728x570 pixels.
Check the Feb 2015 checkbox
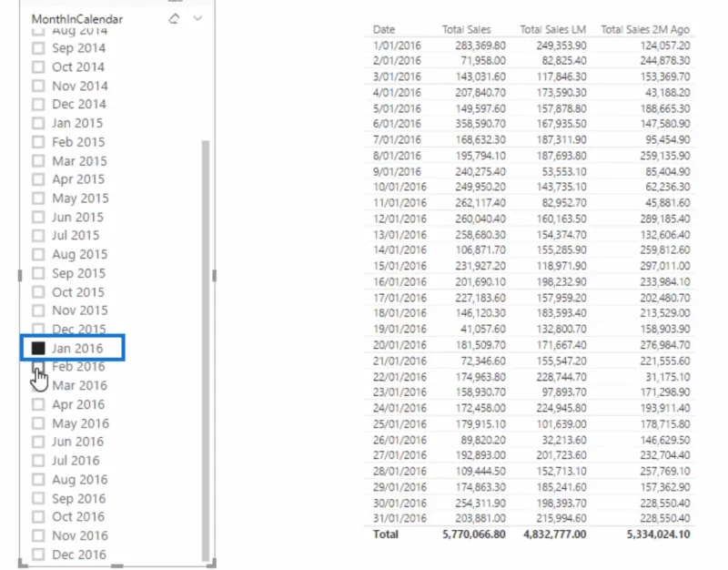point(38,142)
